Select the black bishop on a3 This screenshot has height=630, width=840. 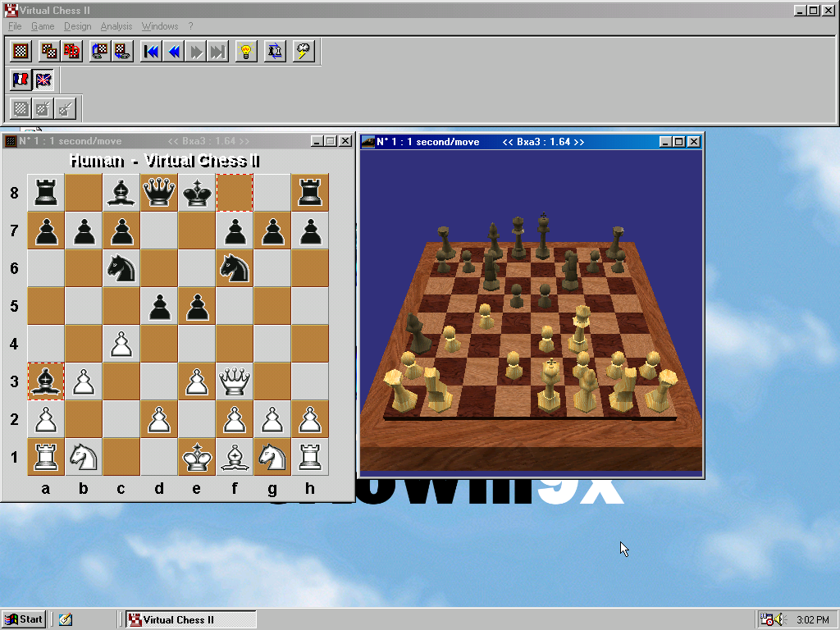point(46,381)
